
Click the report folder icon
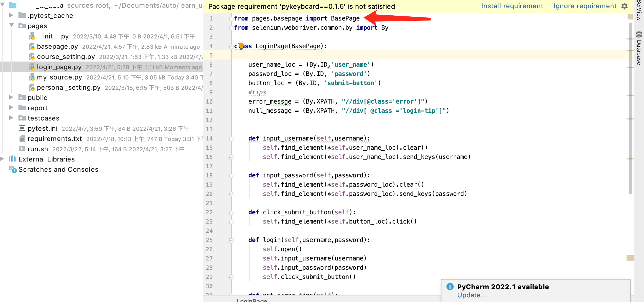[x=22, y=108]
